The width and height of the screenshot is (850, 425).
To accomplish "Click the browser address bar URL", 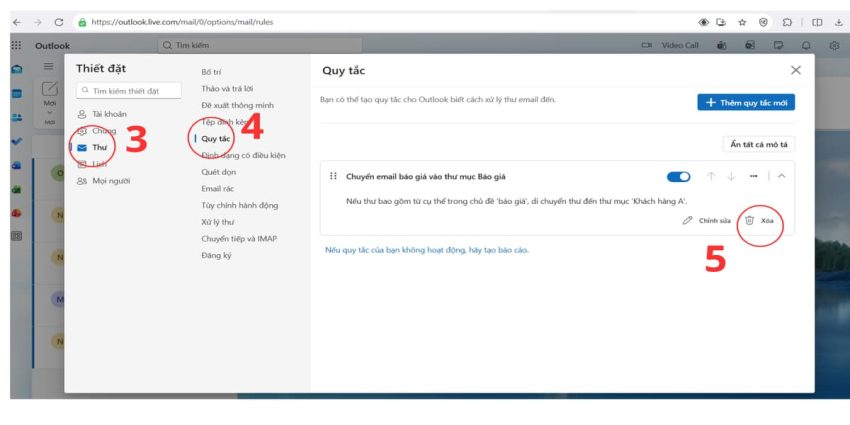I will coord(182,22).
